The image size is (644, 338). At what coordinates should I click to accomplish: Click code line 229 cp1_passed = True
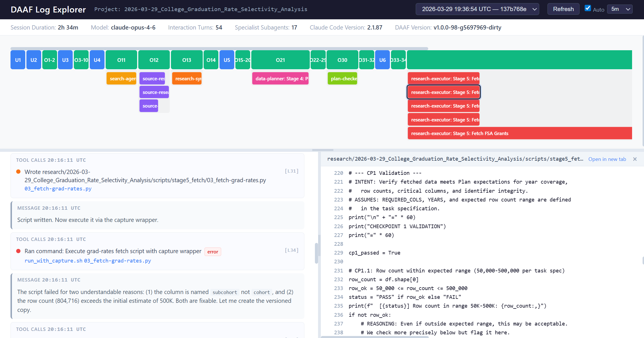pos(375,253)
